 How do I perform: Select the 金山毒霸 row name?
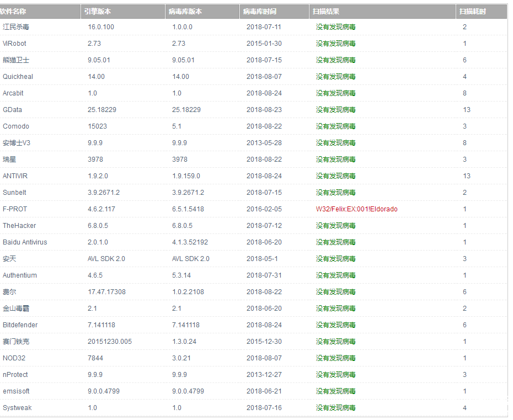[16, 309]
